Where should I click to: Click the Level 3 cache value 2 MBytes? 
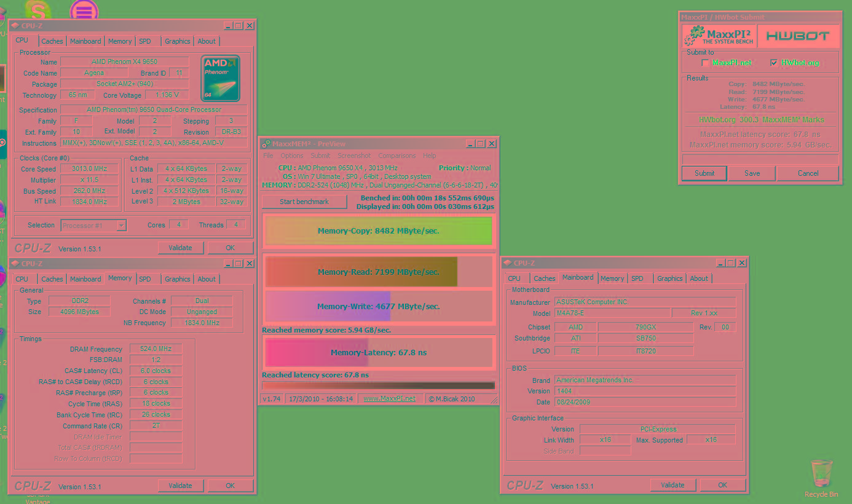point(186,202)
